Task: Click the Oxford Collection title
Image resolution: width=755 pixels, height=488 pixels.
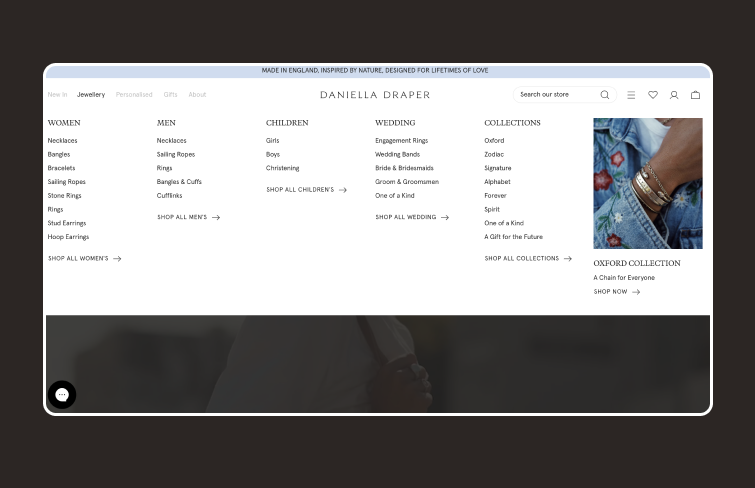Action: [x=637, y=264]
